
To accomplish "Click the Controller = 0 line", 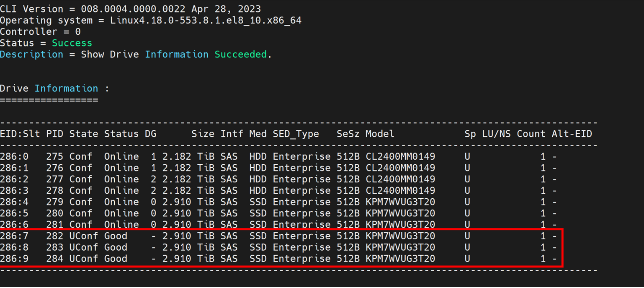I will click(40, 32).
